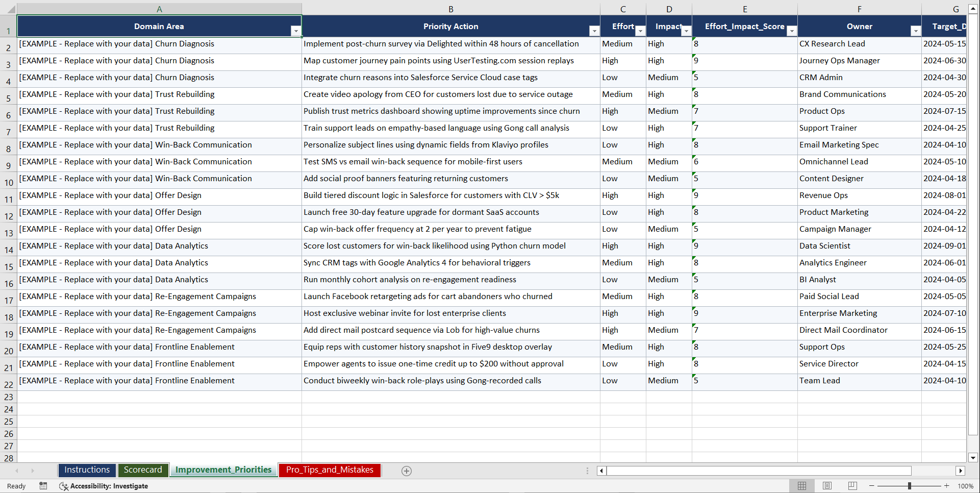Viewport: 980px width, 493px height.
Task: Select Page Layout view icon
Action: pos(827,486)
